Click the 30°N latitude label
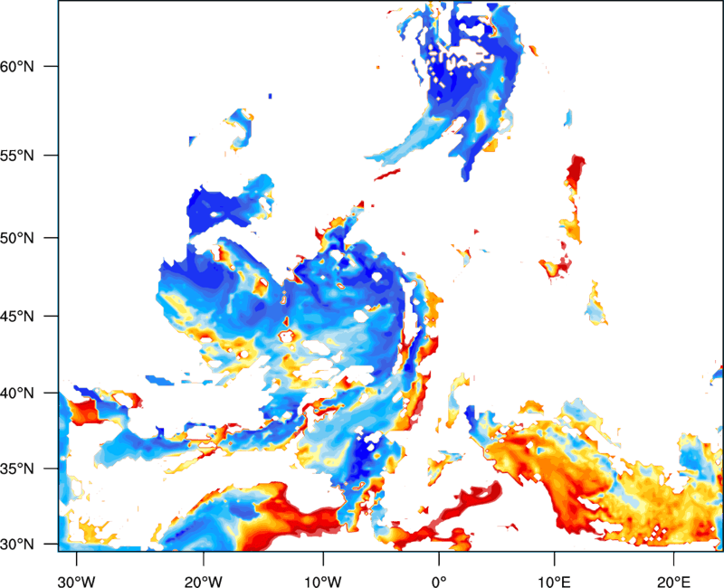Viewport: 724px width, 588px height. (x=17, y=545)
